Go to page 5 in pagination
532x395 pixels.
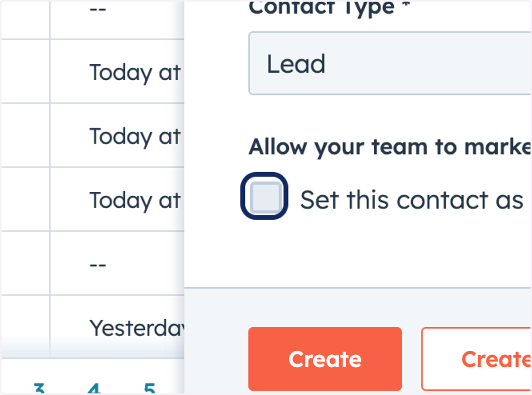point(150,388)
